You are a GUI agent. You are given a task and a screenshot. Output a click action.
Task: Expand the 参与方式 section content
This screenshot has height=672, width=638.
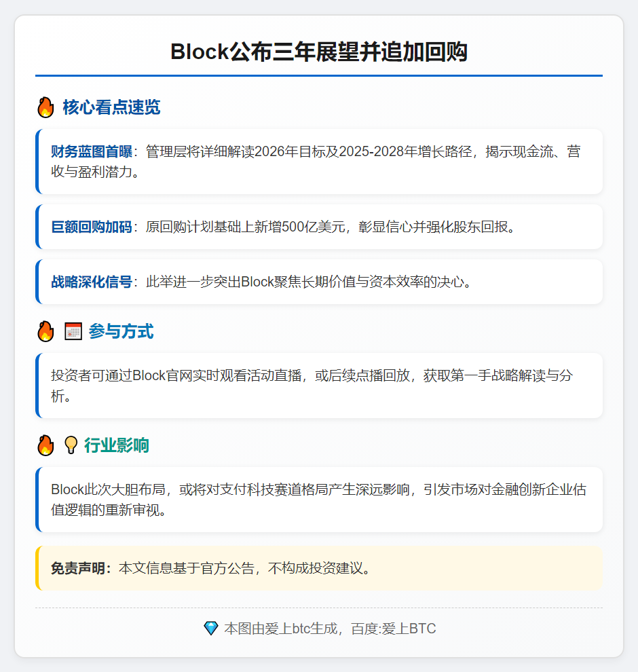[319, 386]
